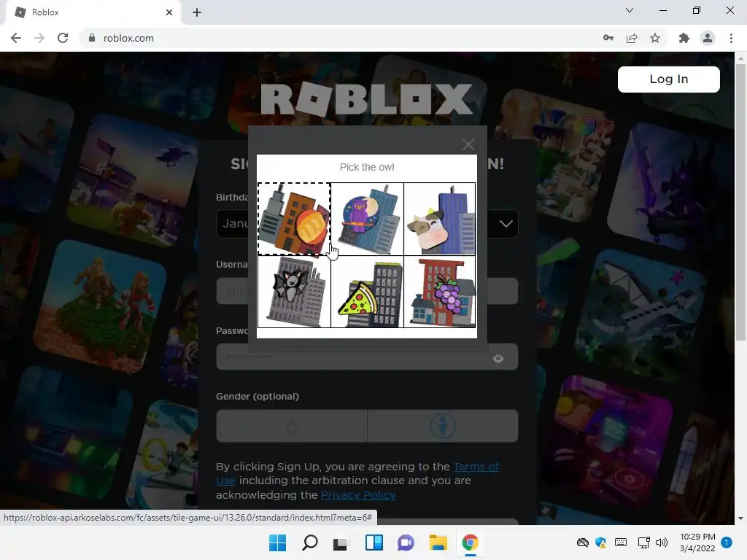This screenshot has width=747, height=560.
Task: Open Teams Chat on taskbar
Action: click(406, 542)
